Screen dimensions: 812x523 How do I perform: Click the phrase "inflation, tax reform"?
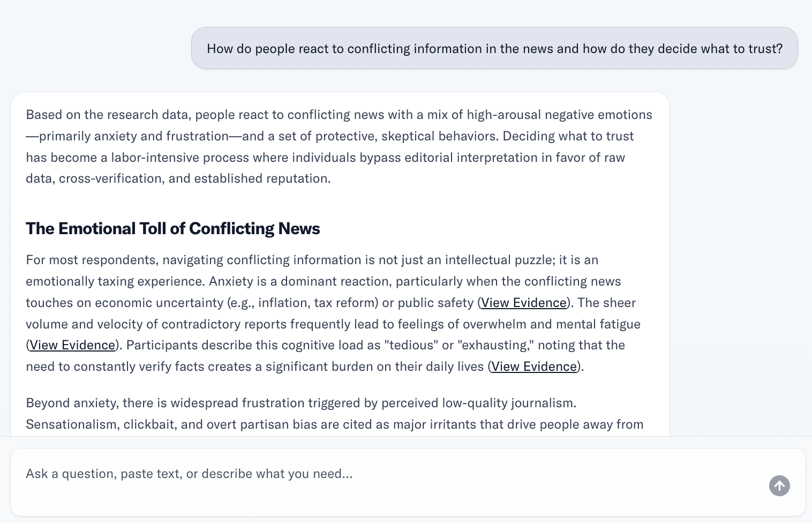317,303
